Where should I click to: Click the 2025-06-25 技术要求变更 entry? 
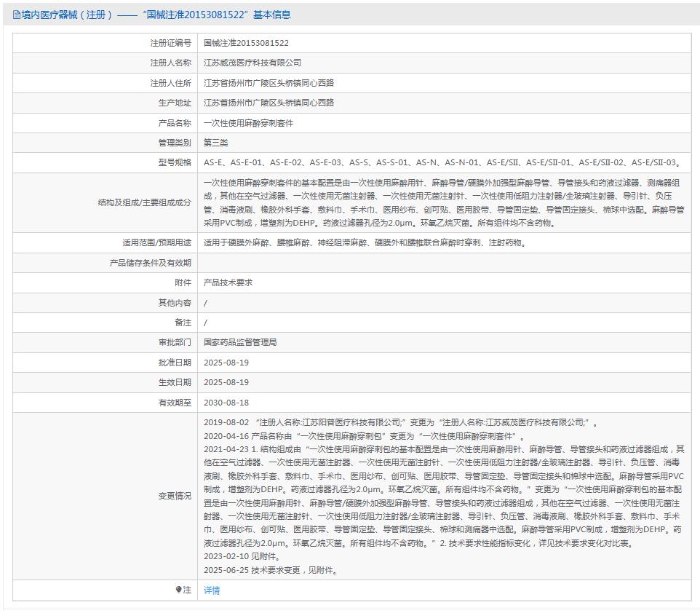pos(271,570)
